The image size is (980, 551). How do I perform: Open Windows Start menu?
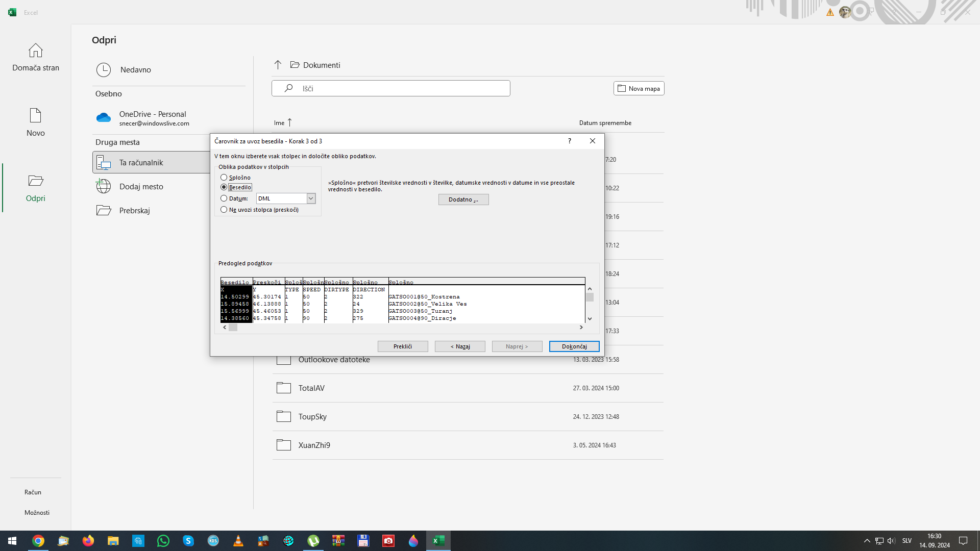12,541
